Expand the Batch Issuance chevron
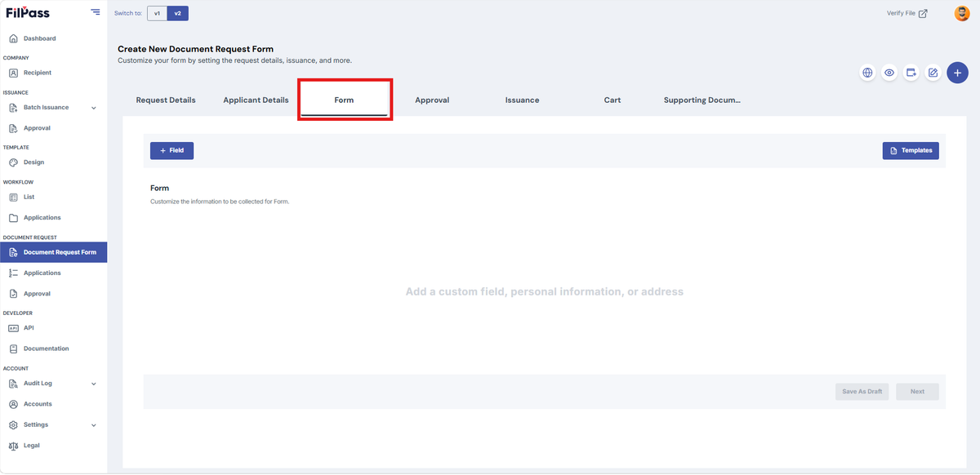The image size is (980, 475). point(93,108)
